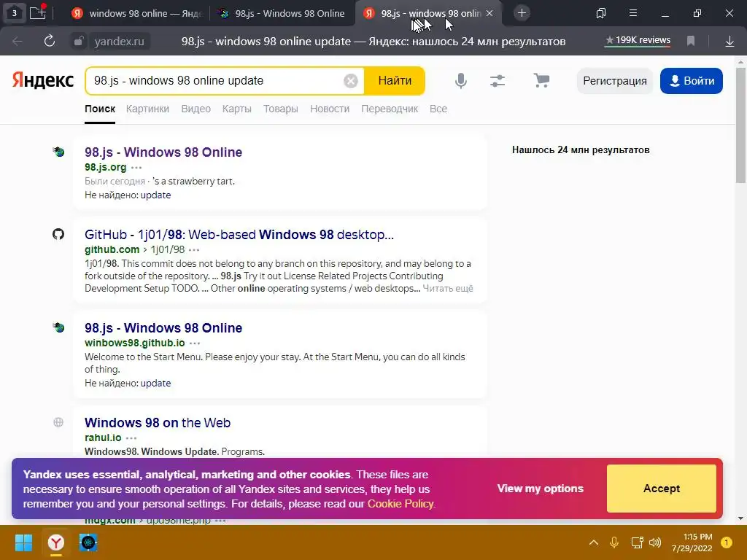Click the blue Войти login button

[692, 80]
